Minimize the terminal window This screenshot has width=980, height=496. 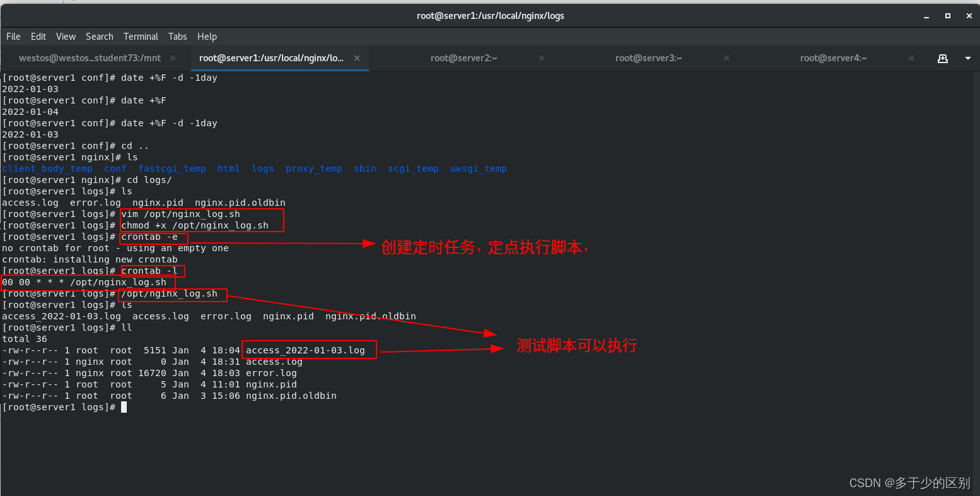pyautogui.click(x=926, y=16)
